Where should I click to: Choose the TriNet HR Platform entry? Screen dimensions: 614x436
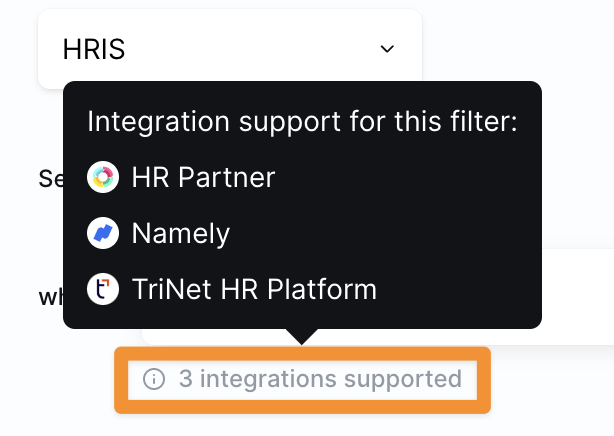254,290
